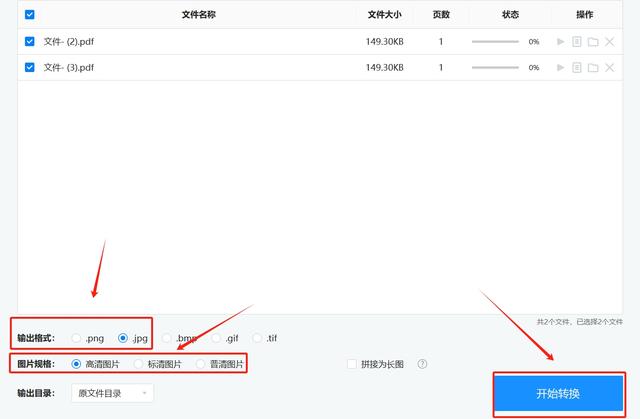This screenshot has height=419, width=640.
Task: Toggle the select-all checkbox in the table header
Action: (29, 15)
